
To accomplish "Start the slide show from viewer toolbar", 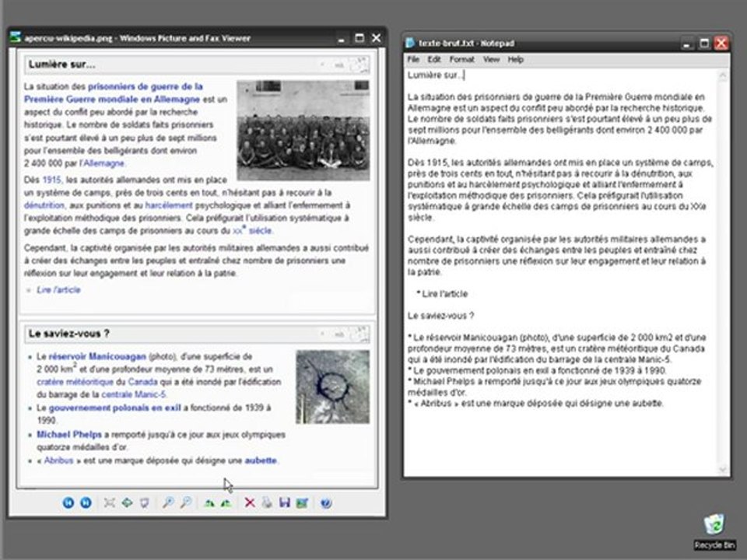I will tap(145, 502).
